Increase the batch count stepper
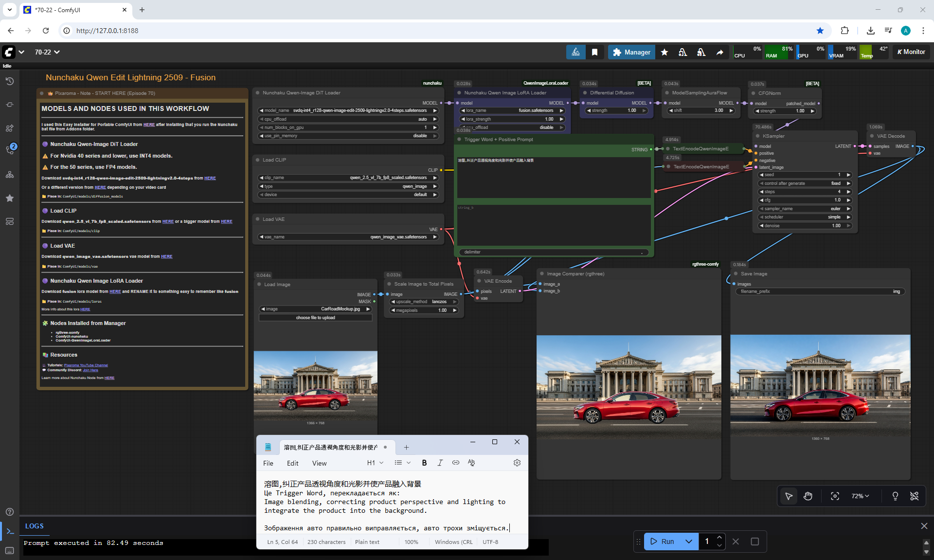The width and height of the screenshot is (934, 560). point(719,538)
